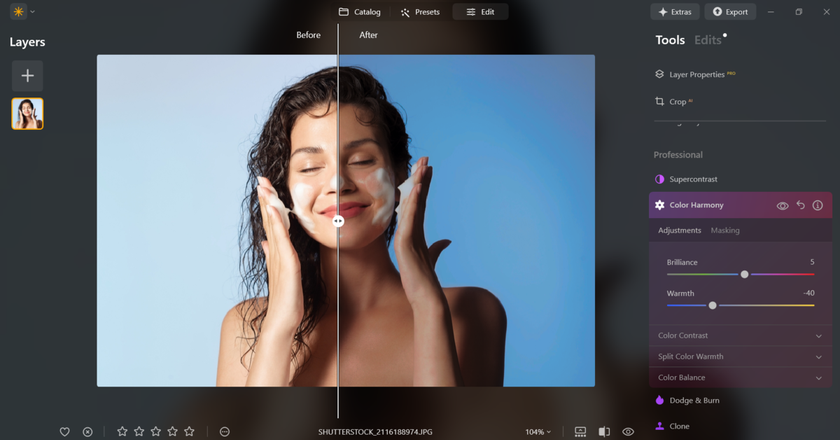Image resolution: width=840 pixels, height=440 pixels.
Task: Switch to the Edits panel tab
Action: pos(708,40)
